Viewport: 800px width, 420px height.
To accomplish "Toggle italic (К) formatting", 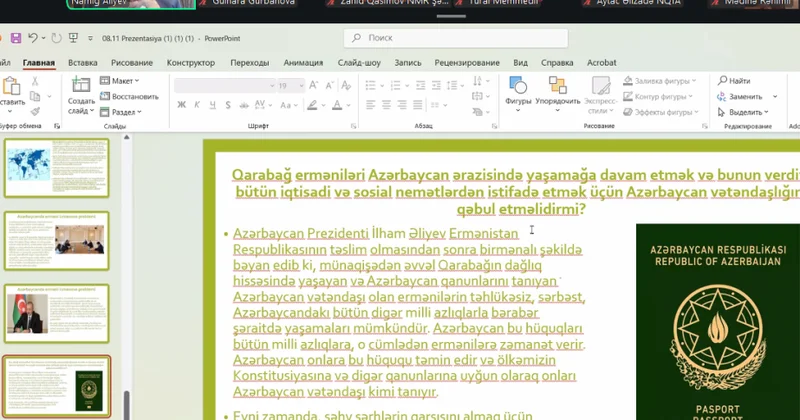I will 197,105.
